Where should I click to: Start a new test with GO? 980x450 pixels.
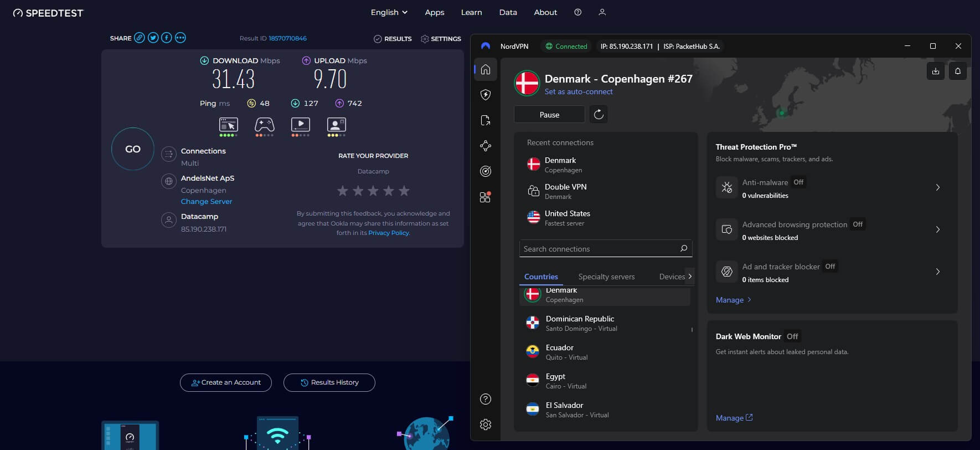133,149
